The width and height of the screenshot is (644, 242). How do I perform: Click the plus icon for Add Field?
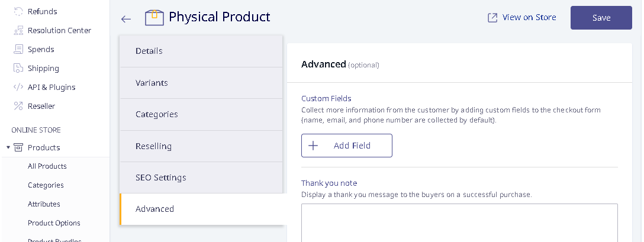click(x=313, y=146)
